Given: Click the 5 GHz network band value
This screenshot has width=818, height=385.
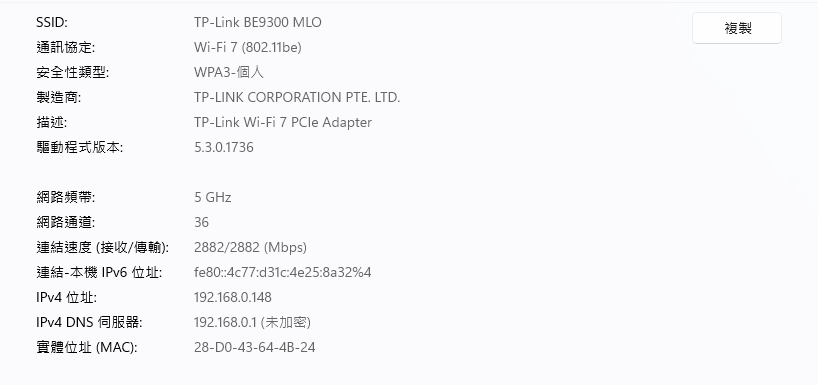Looking at the screenshot, I should 212,198.
